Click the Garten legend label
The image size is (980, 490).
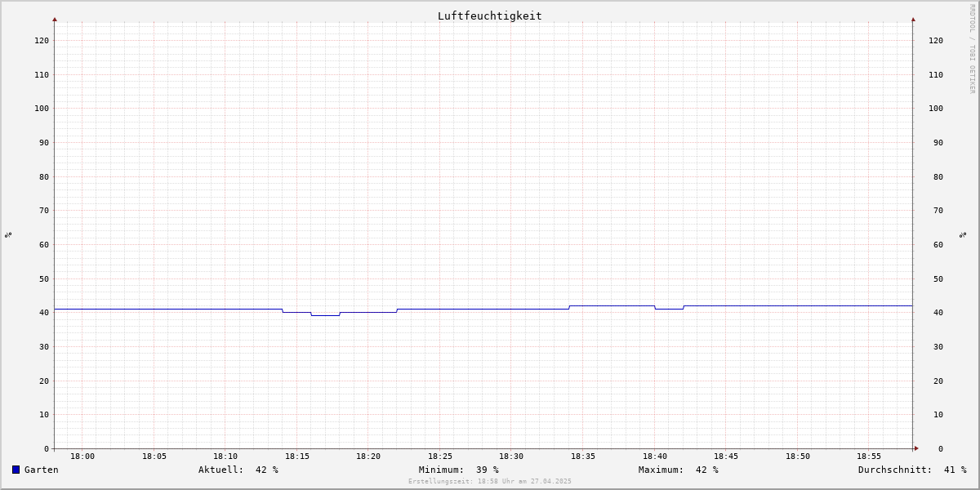[41, 470]
